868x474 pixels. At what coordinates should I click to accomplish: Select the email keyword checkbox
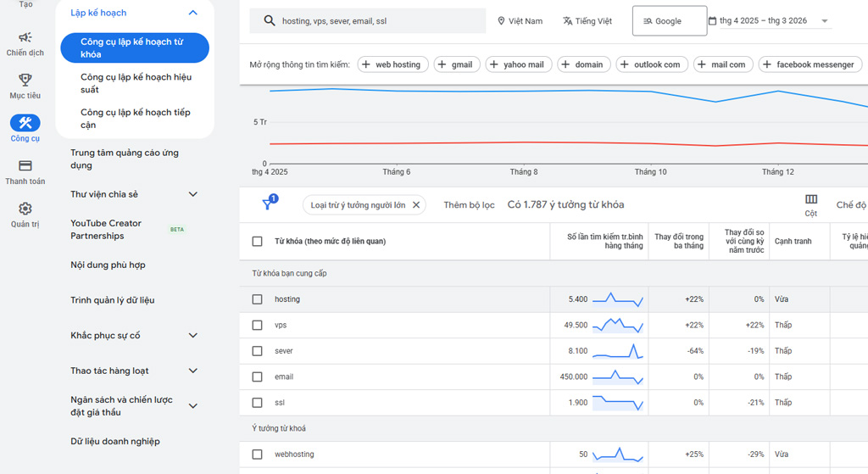click(x=257, y=376)
